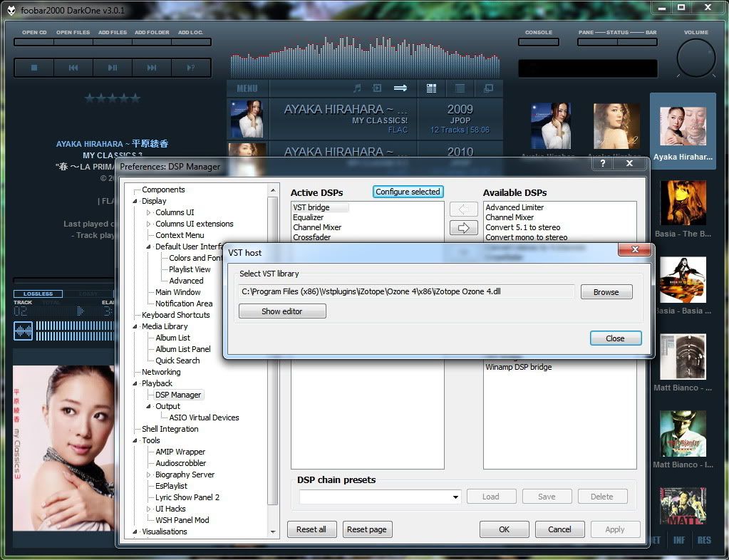
Task: Select Components in preferences tree
Action: pyautogui.click(x=163, y=190)
